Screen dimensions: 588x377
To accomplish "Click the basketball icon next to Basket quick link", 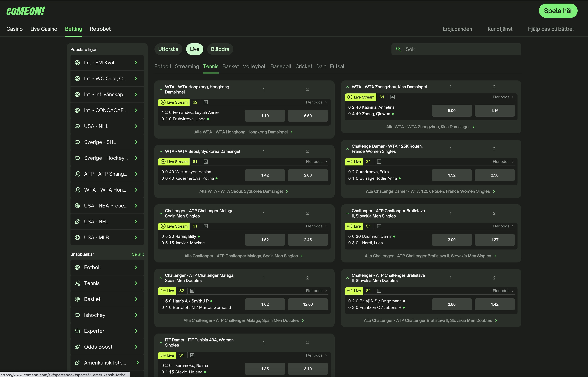I will pyautogui.click(x=77, y=299).
